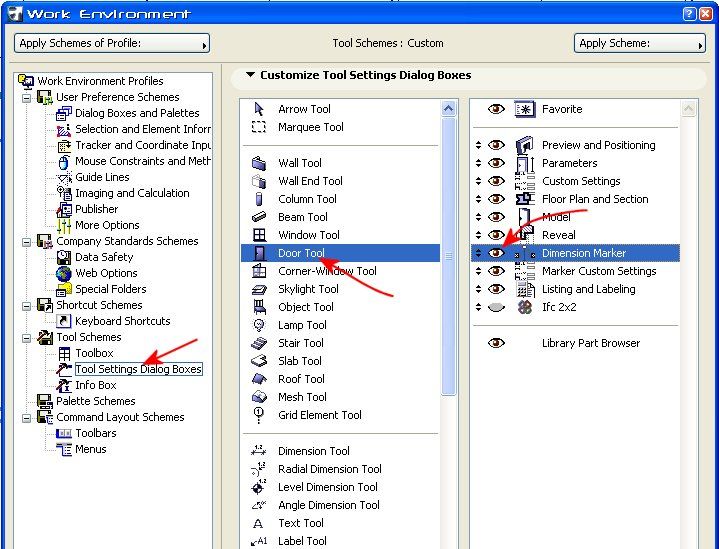Viewport: 719px width, 549px height.
Task: Toggle visibility eye for Favorite panel
Action: (x=496, y=109)
